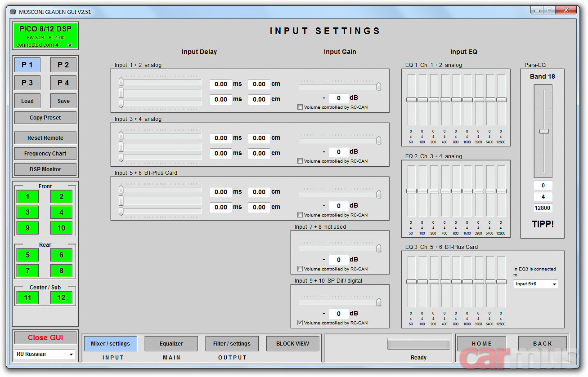Click Input 1+2 gain slider thumb
Viewport: 588px width, 377px height.
379,87
